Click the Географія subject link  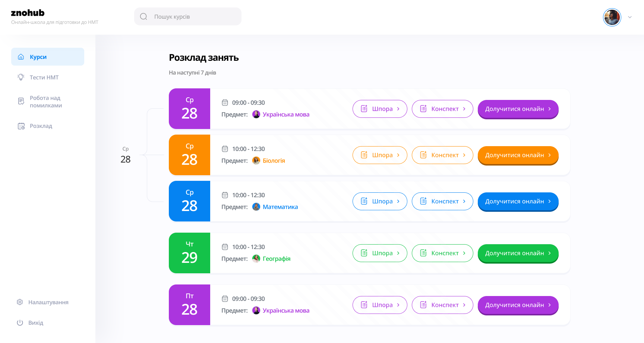point(277,259)
